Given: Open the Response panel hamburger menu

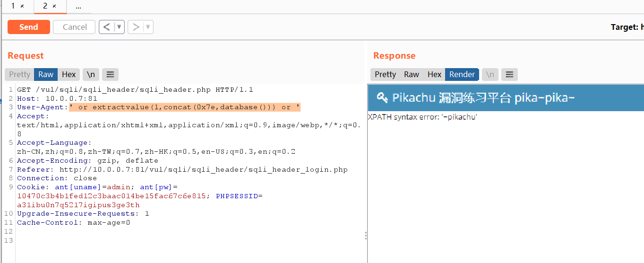Looking at the screenshot, I should [x=509, y=74].
